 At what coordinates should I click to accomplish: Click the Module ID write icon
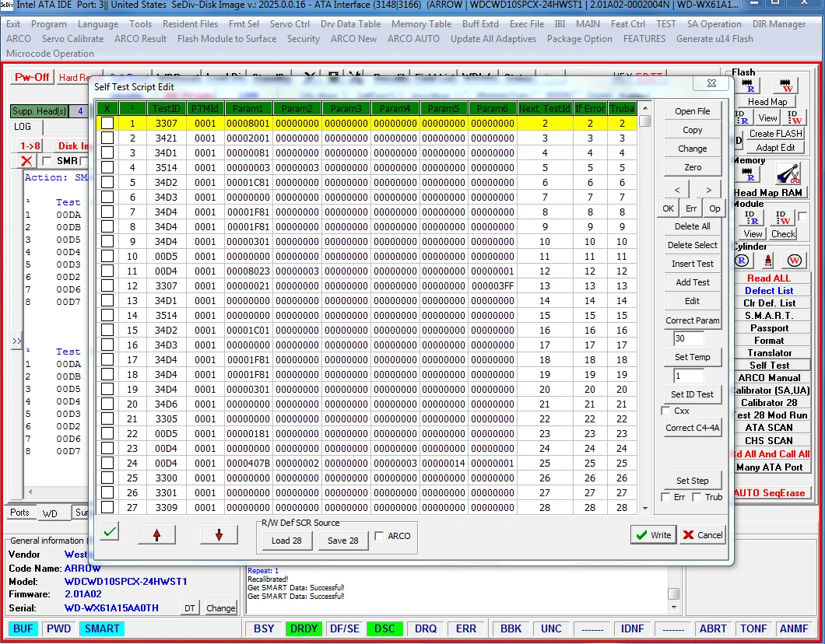pos(784,217)
